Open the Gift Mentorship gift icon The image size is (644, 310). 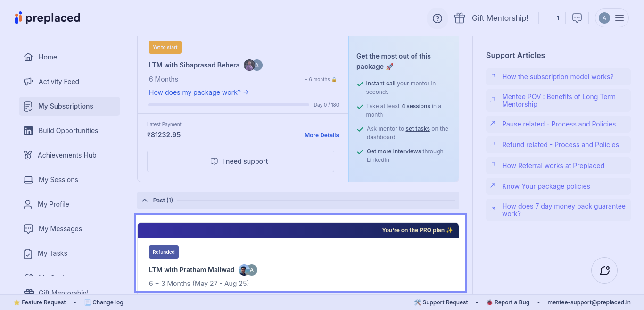point(460,18)
